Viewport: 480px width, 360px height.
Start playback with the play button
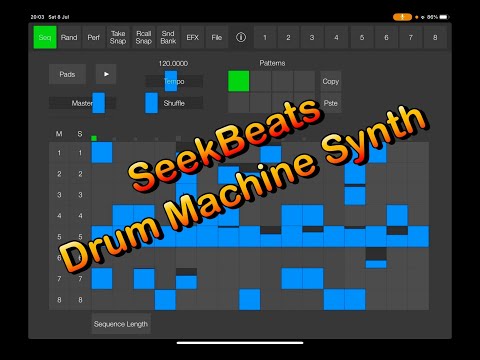click(x=106, y=74)
